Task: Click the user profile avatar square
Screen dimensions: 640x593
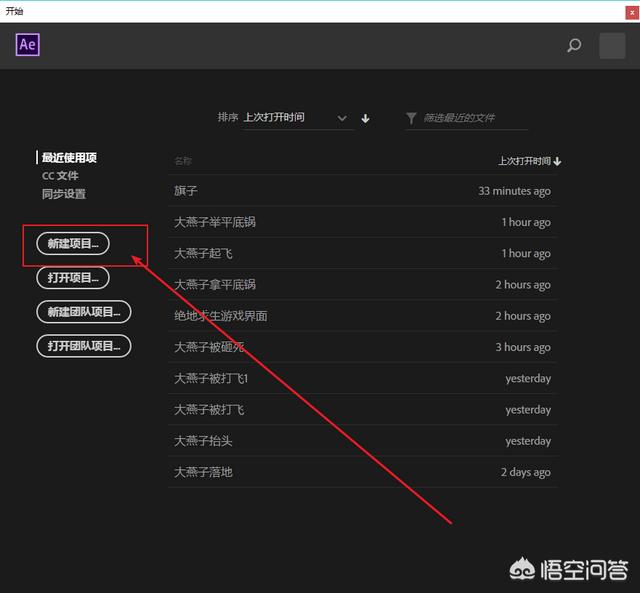Action: coord(611,45)
